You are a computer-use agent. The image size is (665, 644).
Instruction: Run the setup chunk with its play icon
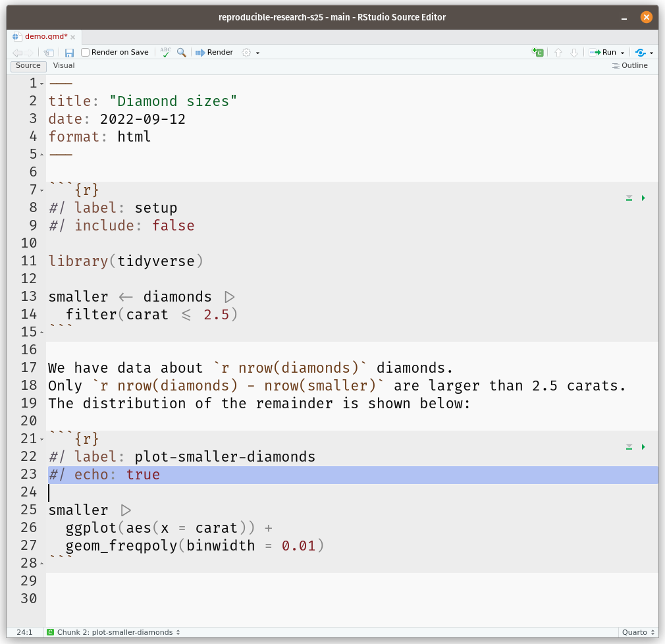point(643,198)
